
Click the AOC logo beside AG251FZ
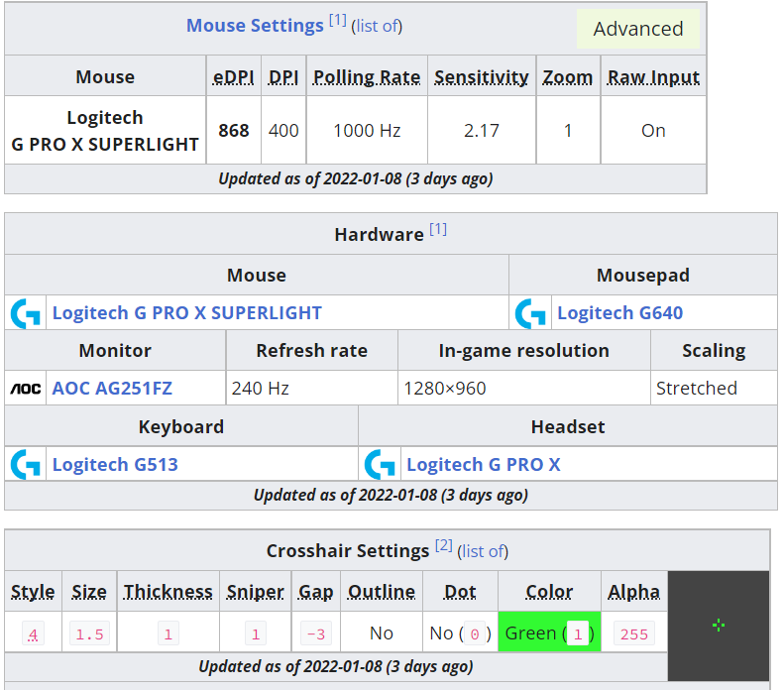click(26, 389)
